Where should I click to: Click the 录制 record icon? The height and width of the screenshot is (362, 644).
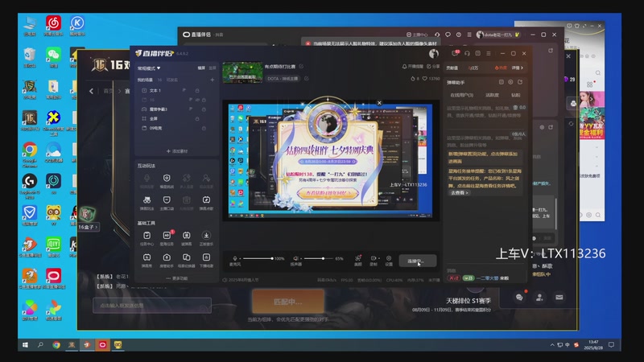click(x=374, y=260)
